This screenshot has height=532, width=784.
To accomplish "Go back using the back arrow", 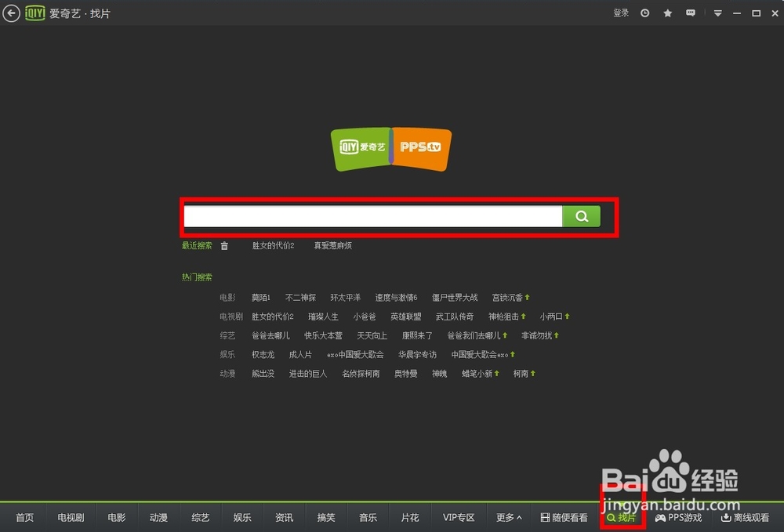I will (x=11, y=13).
